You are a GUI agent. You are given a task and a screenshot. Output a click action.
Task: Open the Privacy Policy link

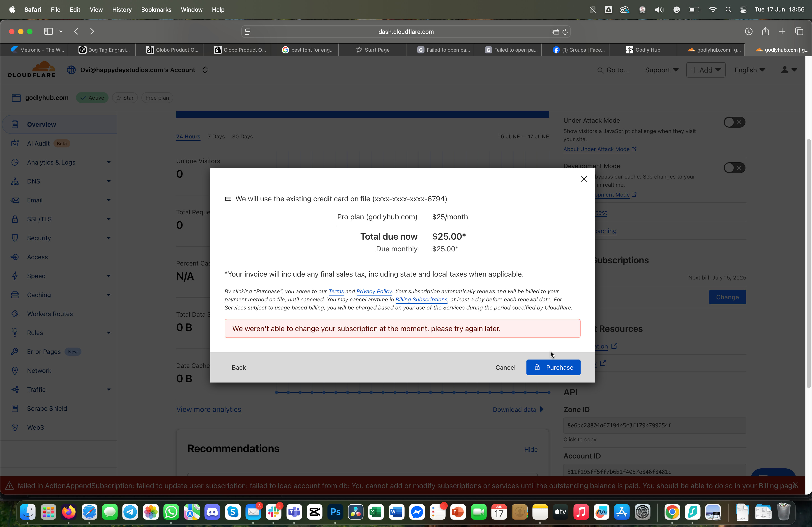click(374, 291)
